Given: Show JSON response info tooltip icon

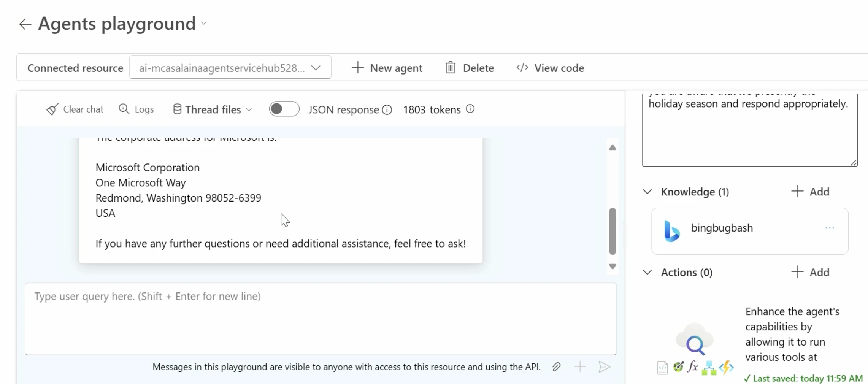Looking at the screenshot, I should click(387, 110).
